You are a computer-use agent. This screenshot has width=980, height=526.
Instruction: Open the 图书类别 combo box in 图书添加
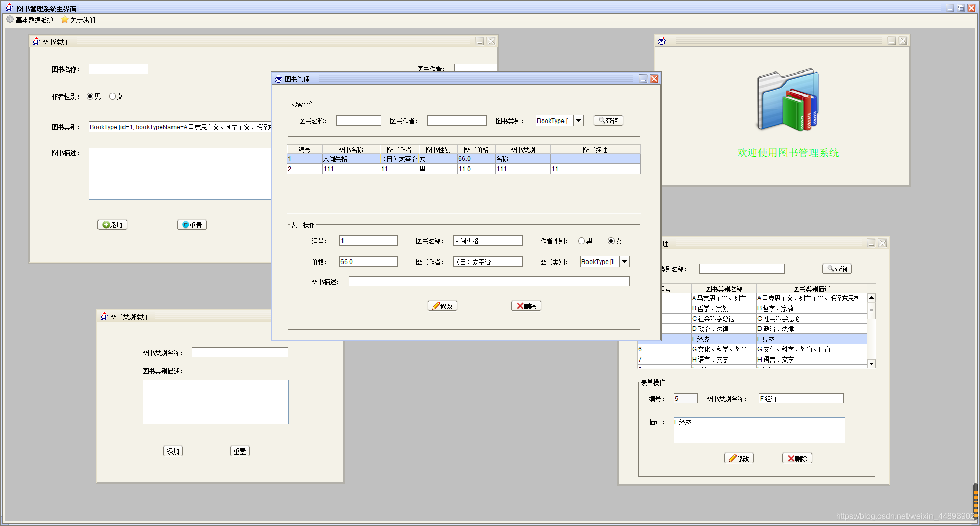click(x=180, y=127)
